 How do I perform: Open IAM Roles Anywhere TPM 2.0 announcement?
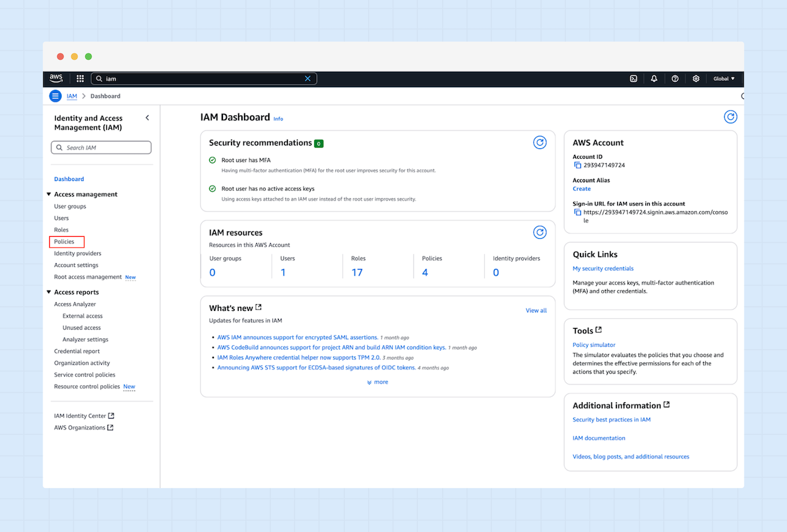(x=299, y=358)
